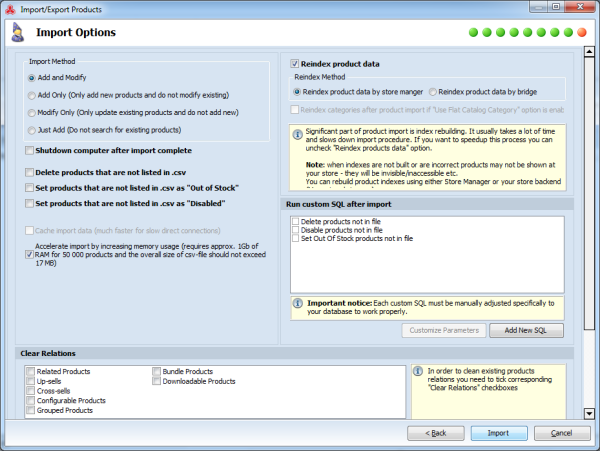Go back with the Back button
The height and width of the screenshot is (451, 600).
pos(436,432)
